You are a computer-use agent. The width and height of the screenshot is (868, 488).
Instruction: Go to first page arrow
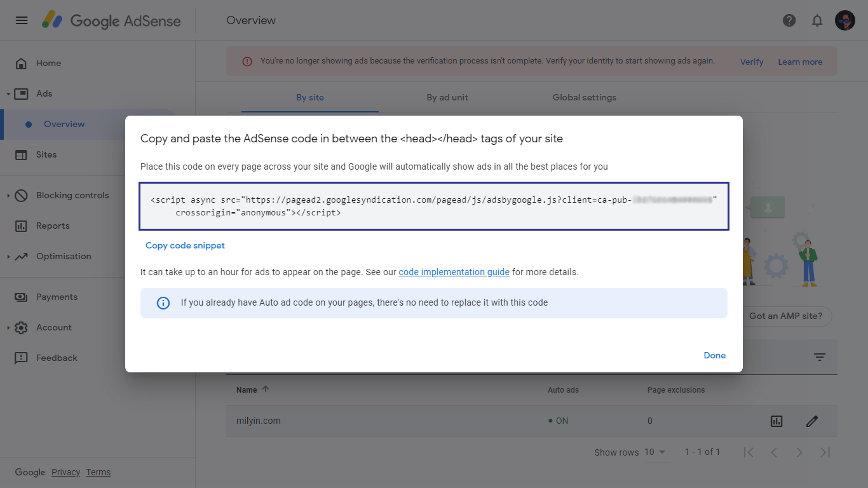pyautogui.click(x=749, y=452)
